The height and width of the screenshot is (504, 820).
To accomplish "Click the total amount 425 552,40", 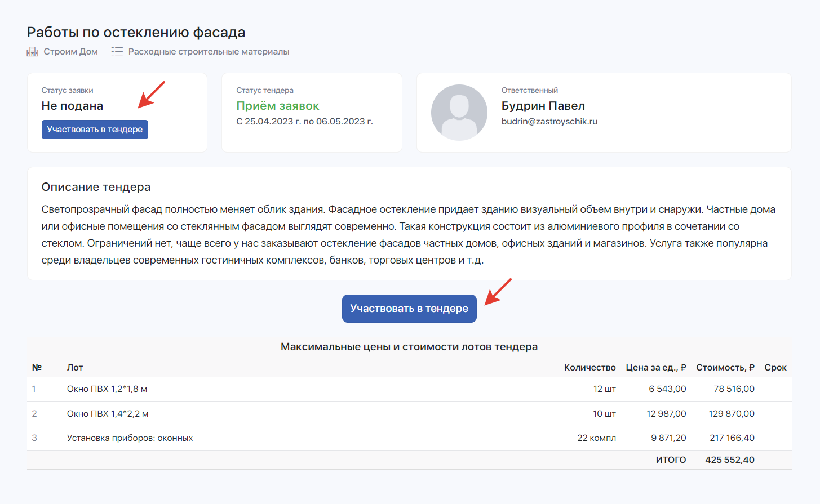I will [729, 460].
